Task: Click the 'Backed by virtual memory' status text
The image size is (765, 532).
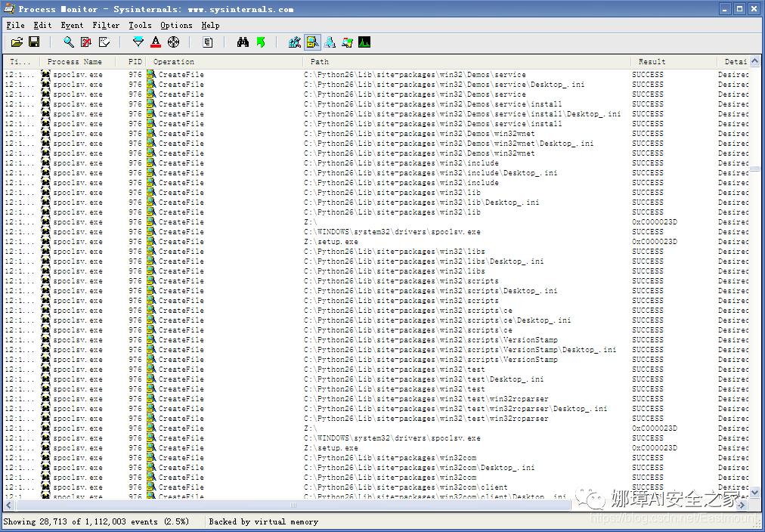Action: point(264,521)
